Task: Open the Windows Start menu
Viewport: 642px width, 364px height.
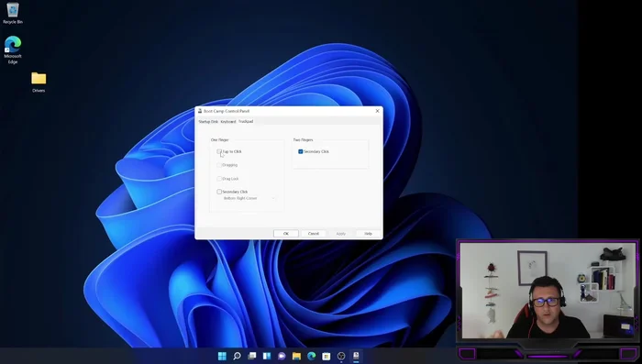Action: pos(222,356)
